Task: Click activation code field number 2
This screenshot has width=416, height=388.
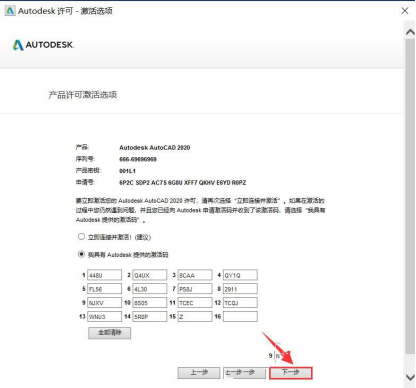Action: coord(150,275)
